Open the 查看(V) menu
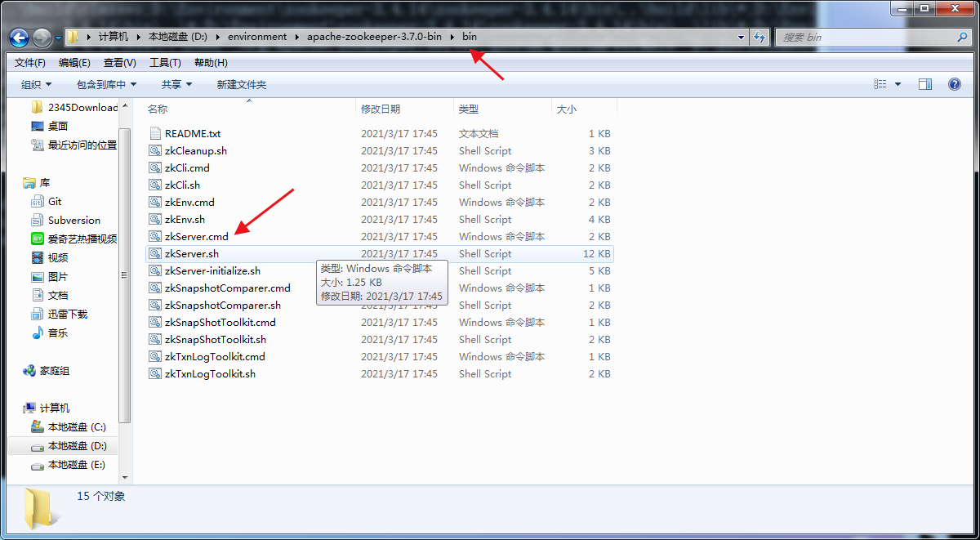Image resolution: width=980 pixels, height=540 pixels. pyautogui.click(x=120, y=63)
